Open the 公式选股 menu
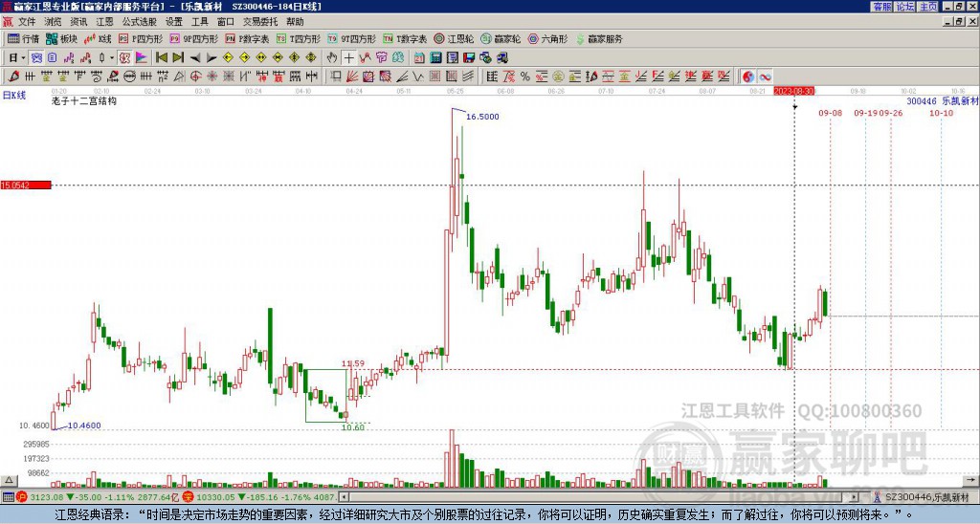This screenshot has height=524, width=980. point(140,22)
